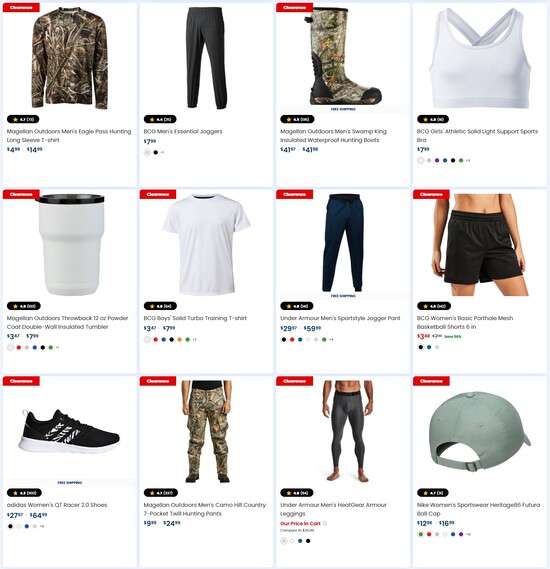Viewport: 550px width, 569px height.
Task: Click star rating badge for adidas QT Racer shoes
Action: click(x=24, y=493)
